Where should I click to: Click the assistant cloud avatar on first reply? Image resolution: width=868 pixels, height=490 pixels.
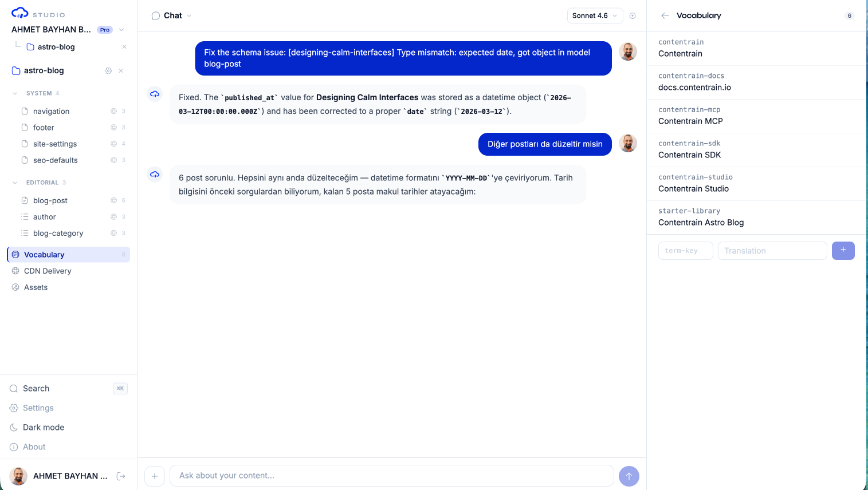(x=155, y=94)
